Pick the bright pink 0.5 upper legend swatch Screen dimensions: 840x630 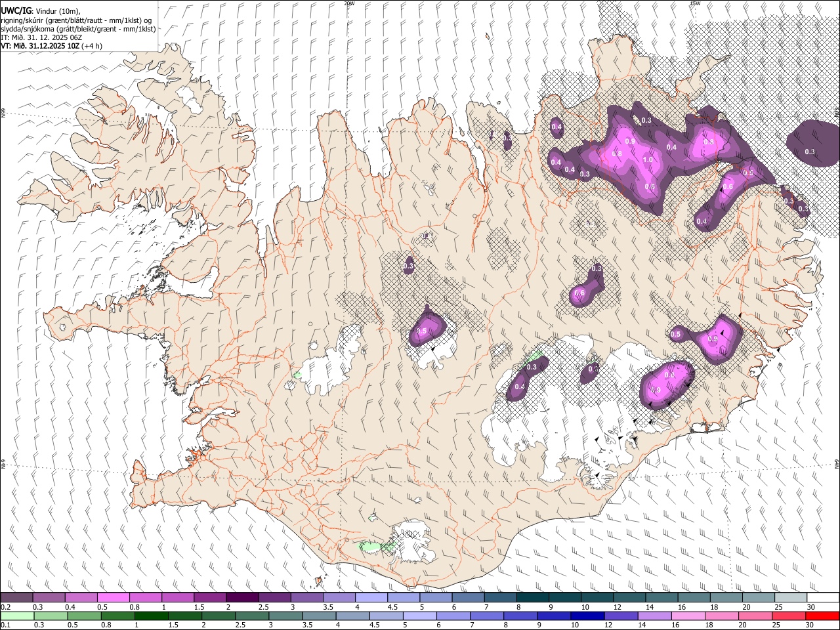click(114, 598)
